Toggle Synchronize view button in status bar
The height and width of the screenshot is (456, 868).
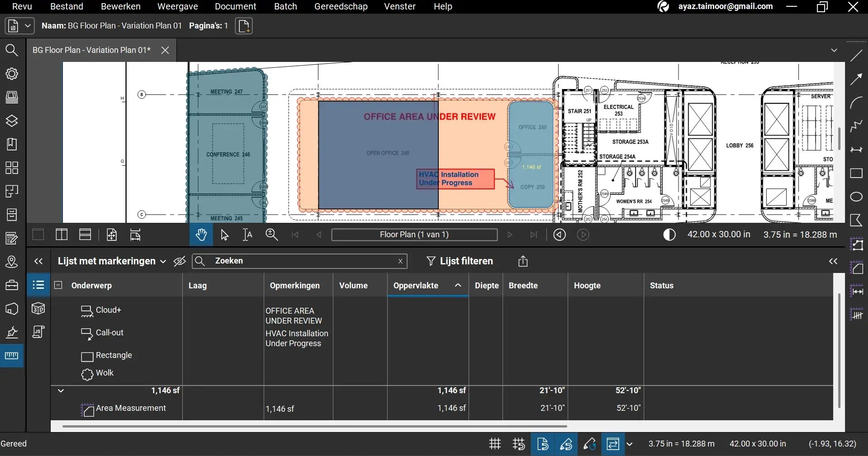tap(613, 444)
